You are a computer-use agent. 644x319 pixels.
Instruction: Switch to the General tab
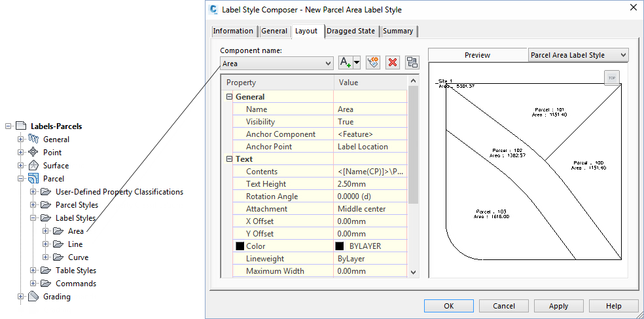[274, 31]
